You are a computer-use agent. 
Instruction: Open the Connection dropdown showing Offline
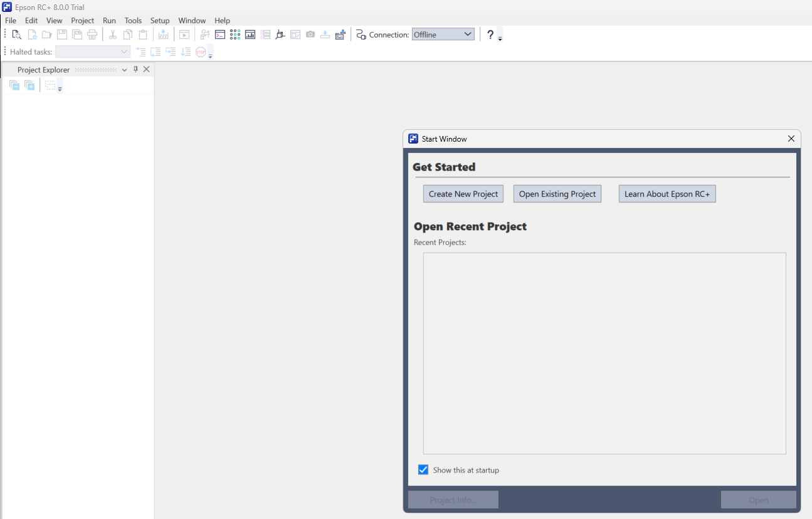(443, 34)
